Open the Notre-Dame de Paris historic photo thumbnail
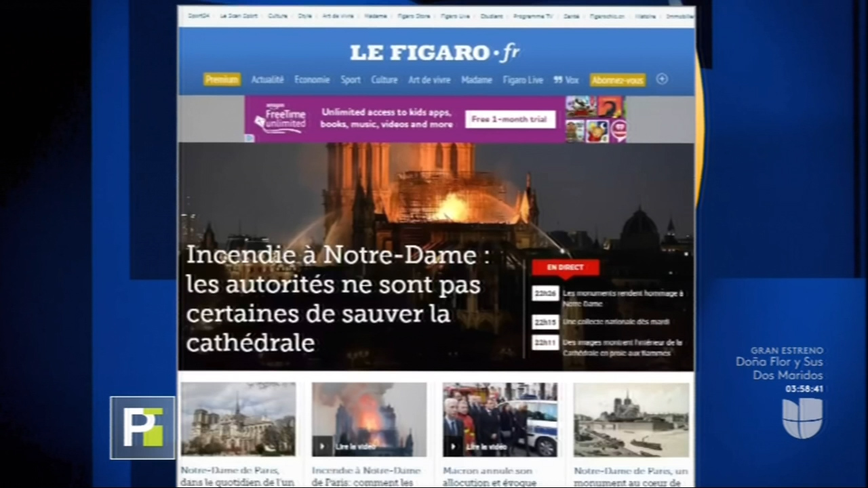The width and height of the screenshot is (868, 488). click(630, 419)
